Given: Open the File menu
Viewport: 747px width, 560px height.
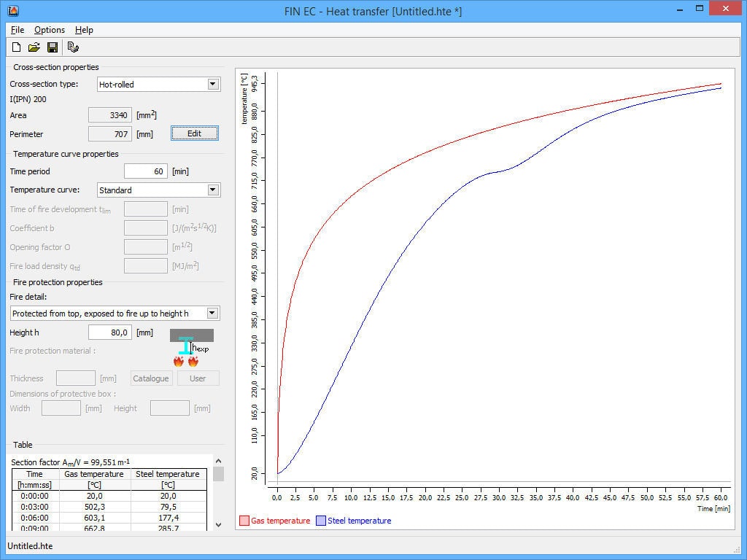Looking at the screenshot, I should click(17, 30).
